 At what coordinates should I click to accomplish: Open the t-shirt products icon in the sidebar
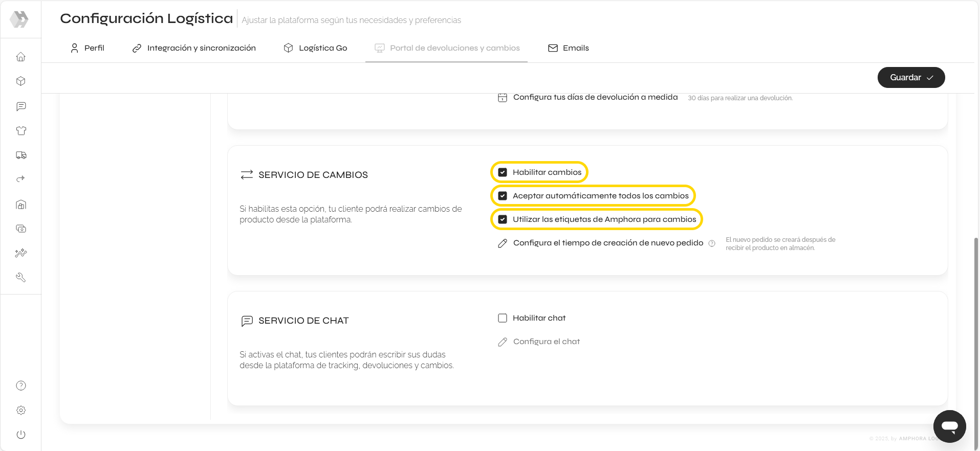click(21, 131)
